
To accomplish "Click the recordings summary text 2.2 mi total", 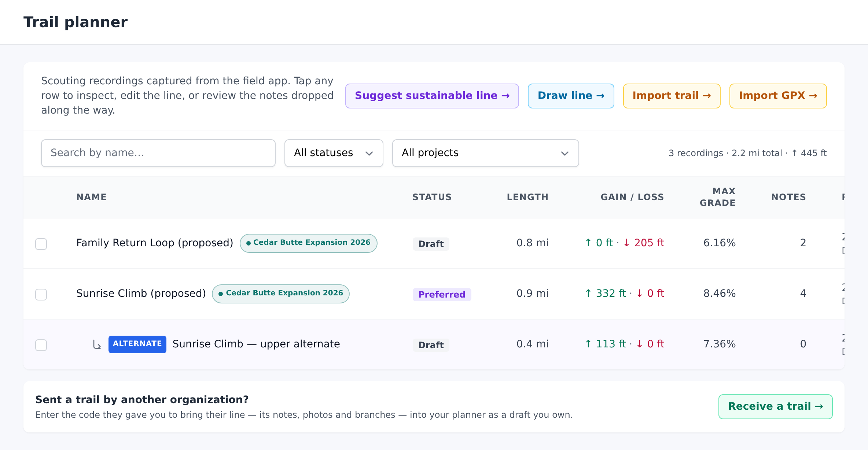I will pos(757,153).
